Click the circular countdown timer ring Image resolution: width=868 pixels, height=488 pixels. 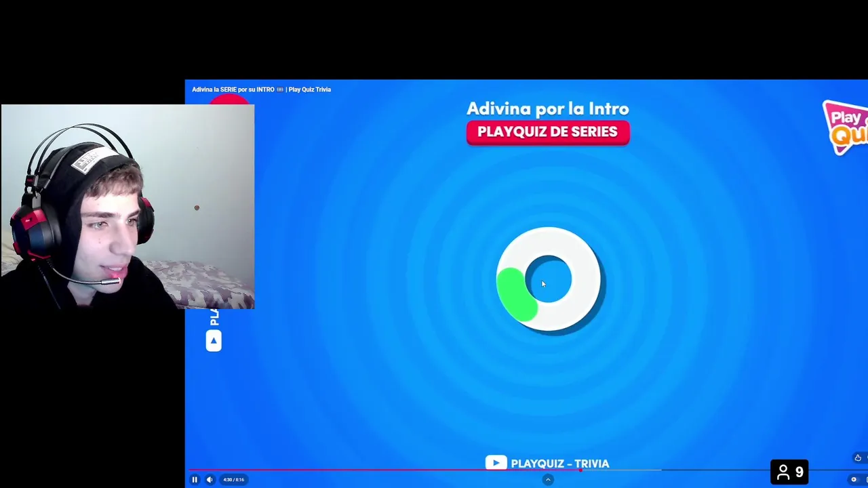[x=549, y=279]
